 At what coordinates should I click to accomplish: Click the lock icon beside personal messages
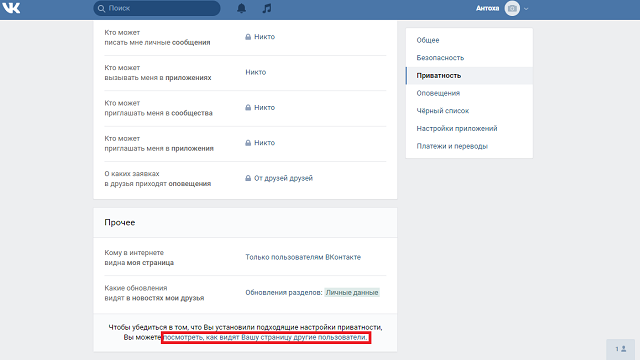click(248, 37)
